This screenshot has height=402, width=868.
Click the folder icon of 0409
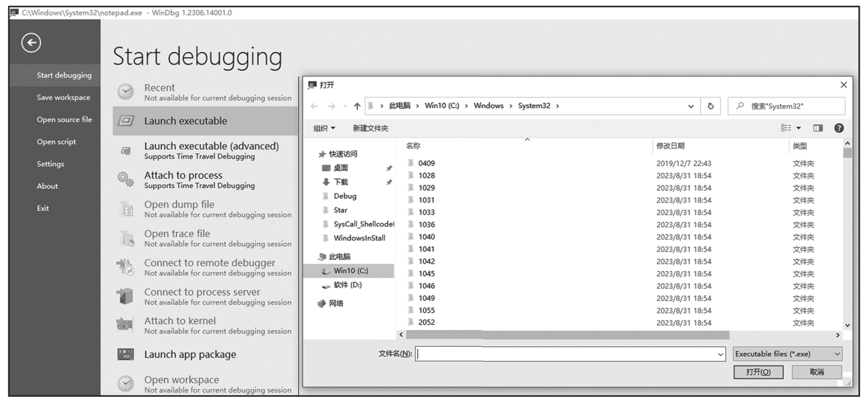(x=410, y=163)
